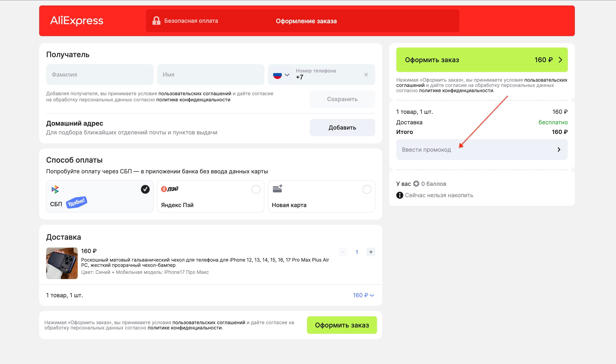The height and width of the screenshot is (364, 616).
Task: Expand the 160 ₽ price breakdown
Action: [363, 295]
